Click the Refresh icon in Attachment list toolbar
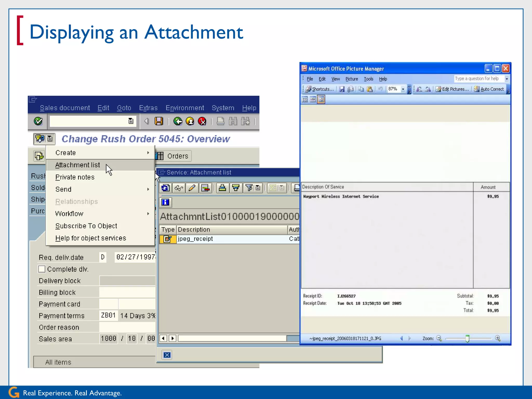 (x=165, y=188)
